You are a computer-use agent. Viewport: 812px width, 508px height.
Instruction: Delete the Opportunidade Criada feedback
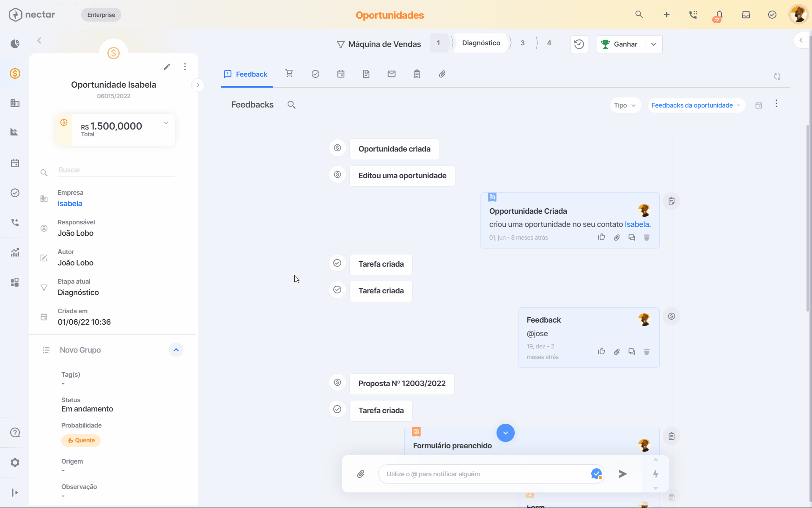click(x=647, y=237)
